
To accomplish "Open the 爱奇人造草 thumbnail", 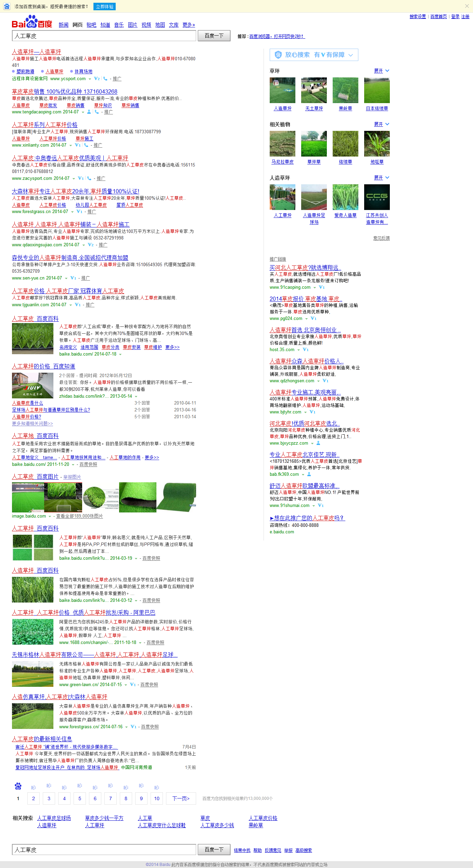I will pos(345,197).
